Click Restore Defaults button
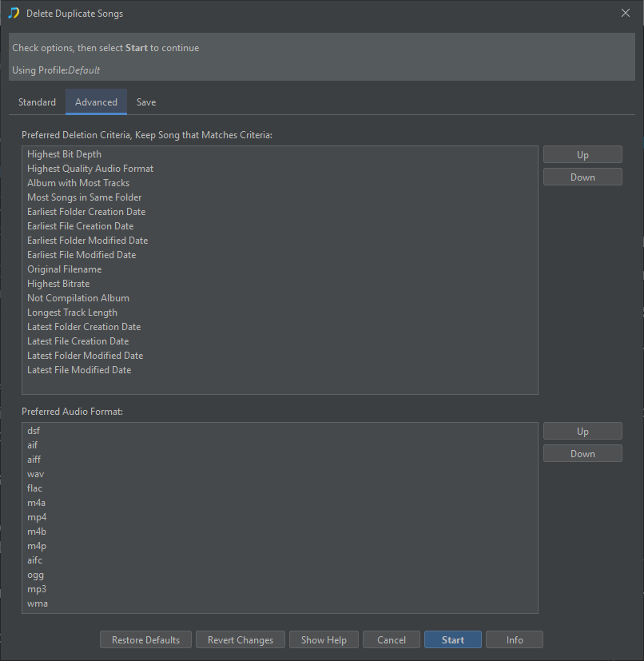Viewport: 644px width, 661px height. [x=146, y=639]
